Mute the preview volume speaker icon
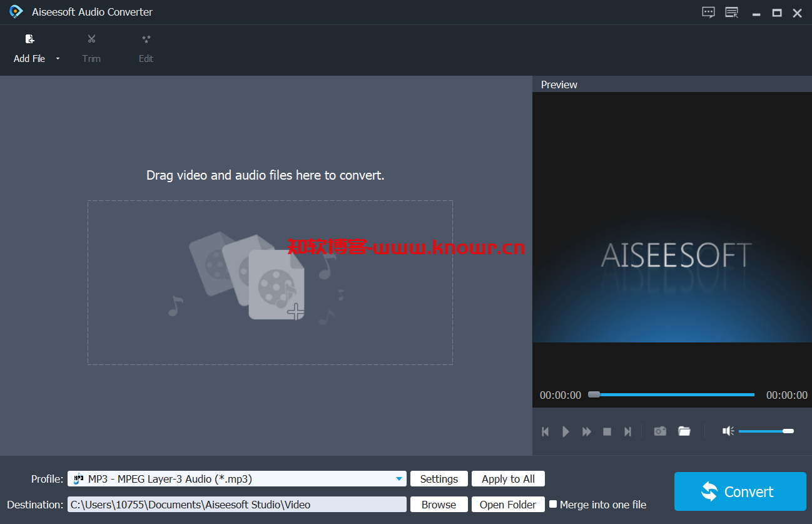 click(728, 431)
